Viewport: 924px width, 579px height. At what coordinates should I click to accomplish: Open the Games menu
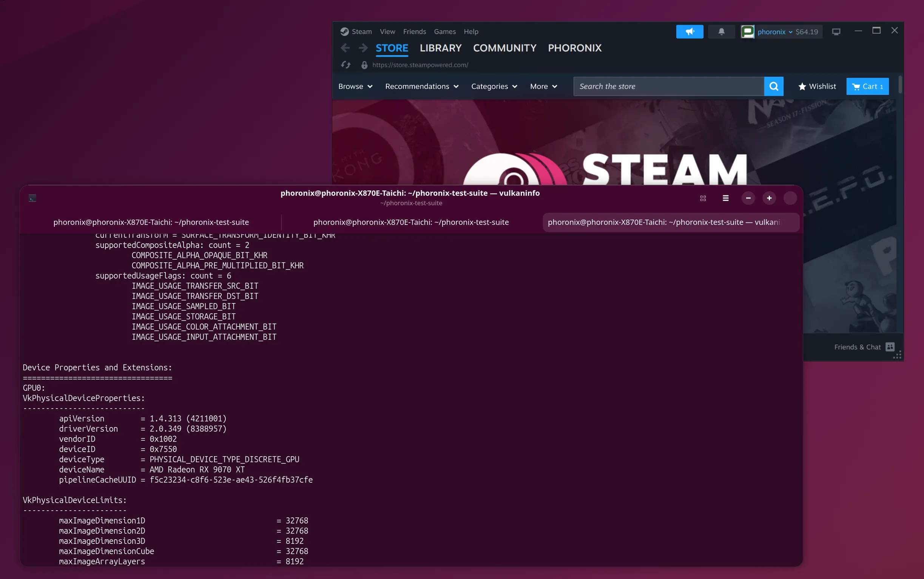tap(444, 32)
